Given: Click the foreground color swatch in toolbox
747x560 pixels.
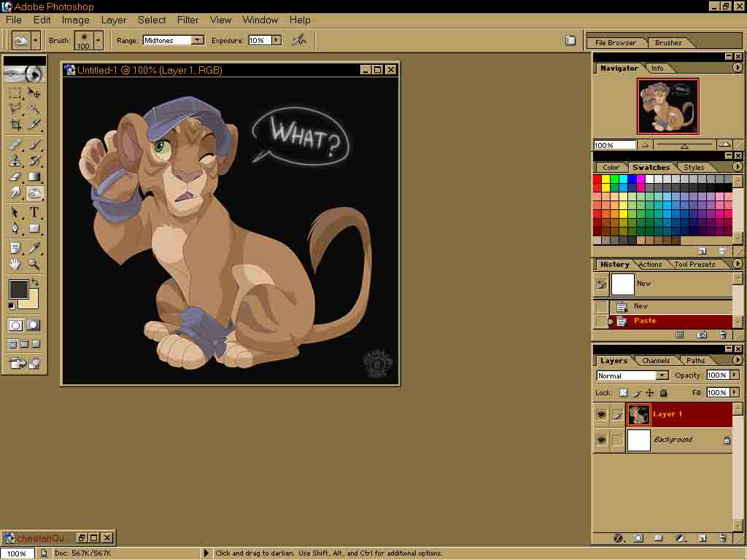Looking at the screenshot, I should pyautogui.click(x=18, y=289).
